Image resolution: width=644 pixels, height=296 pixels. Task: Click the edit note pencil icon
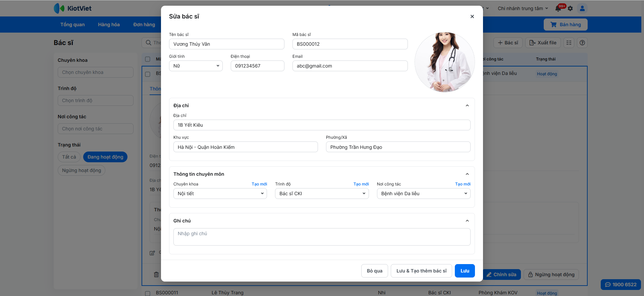click(152, 253)
